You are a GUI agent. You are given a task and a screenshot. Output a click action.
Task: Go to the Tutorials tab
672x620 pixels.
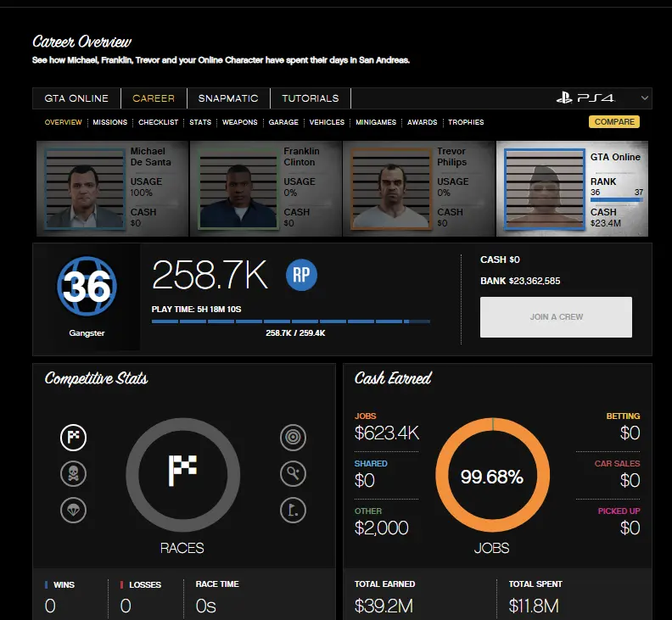coord(310,98)
